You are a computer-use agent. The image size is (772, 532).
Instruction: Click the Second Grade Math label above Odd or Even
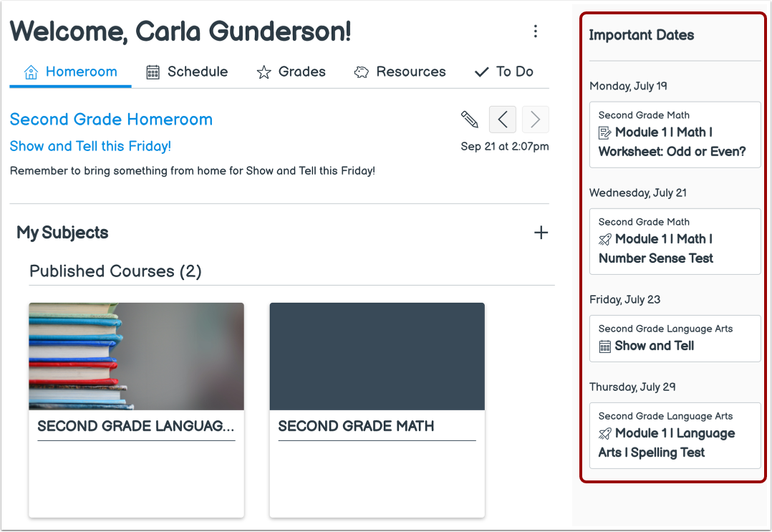(x=644, y=115)
